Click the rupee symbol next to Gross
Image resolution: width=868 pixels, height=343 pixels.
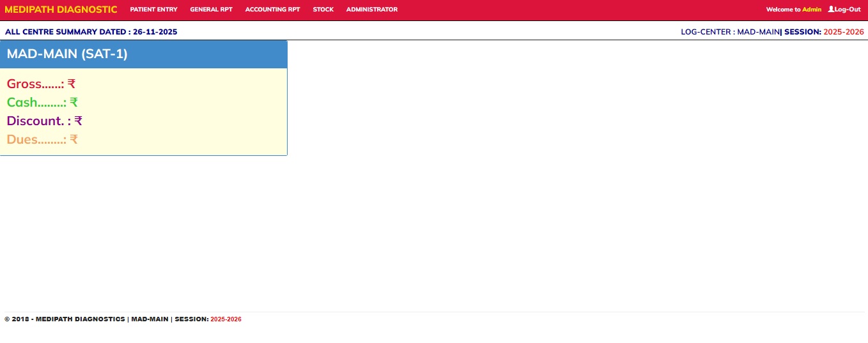pyautogui.click(x=72, y=84)
